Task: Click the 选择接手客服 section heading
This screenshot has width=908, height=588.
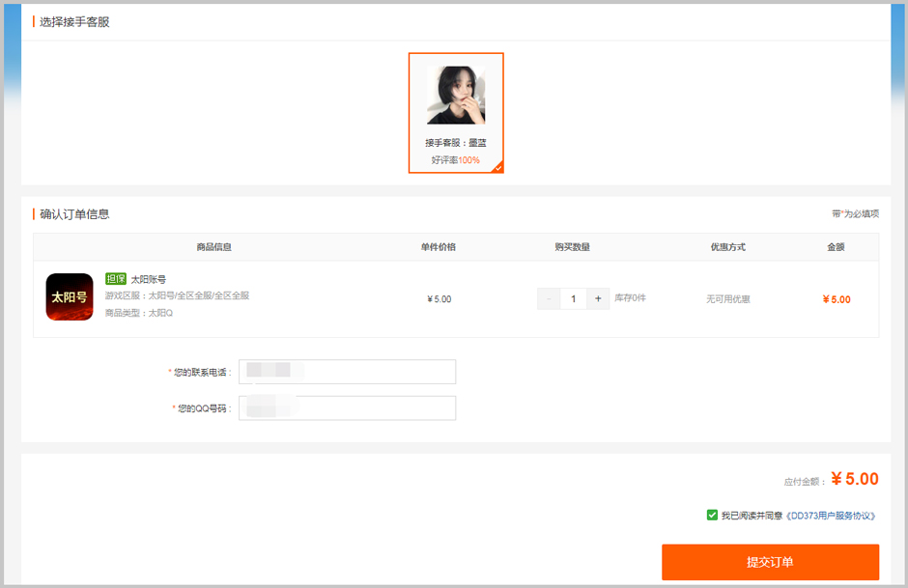Action: 74,22
